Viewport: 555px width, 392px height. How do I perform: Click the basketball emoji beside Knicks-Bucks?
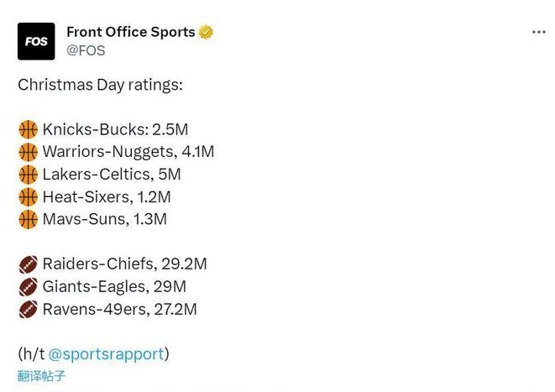pyautogui.click(x=28, y=130)
